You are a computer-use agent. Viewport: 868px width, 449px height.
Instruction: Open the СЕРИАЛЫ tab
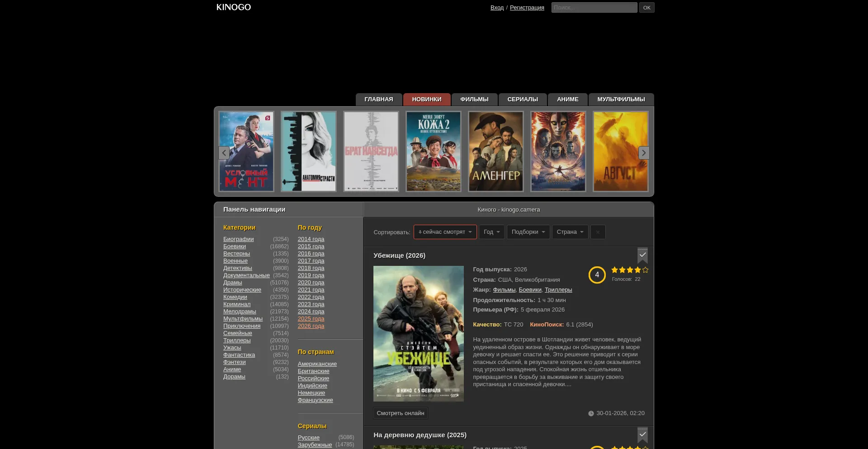point(523,99)
